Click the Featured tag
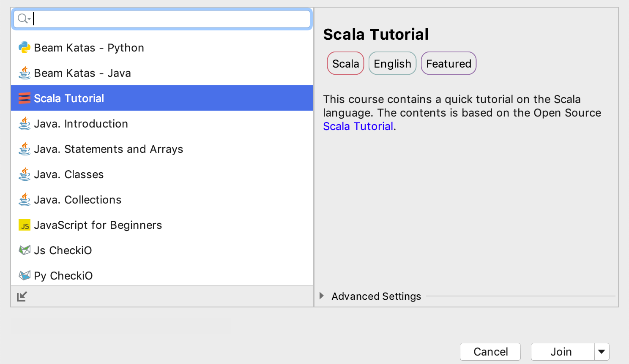 click(449, 63)
